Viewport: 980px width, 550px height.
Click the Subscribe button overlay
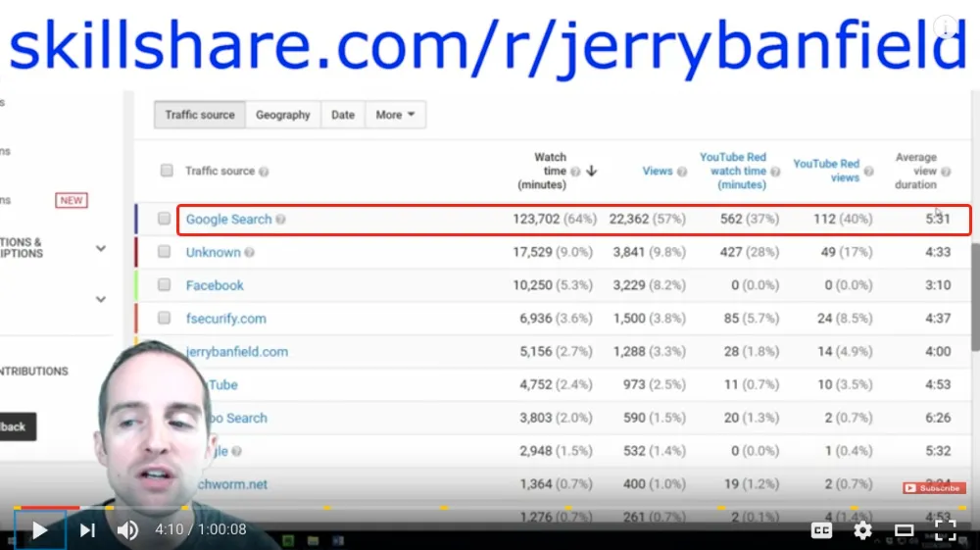pyautogui.click(x=934, y=488)
